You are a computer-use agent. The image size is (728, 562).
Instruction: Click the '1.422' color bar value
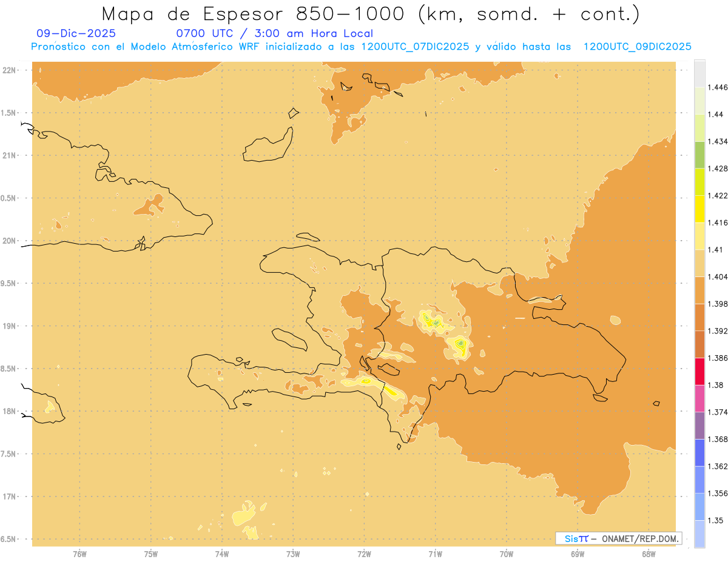[718, 195]
